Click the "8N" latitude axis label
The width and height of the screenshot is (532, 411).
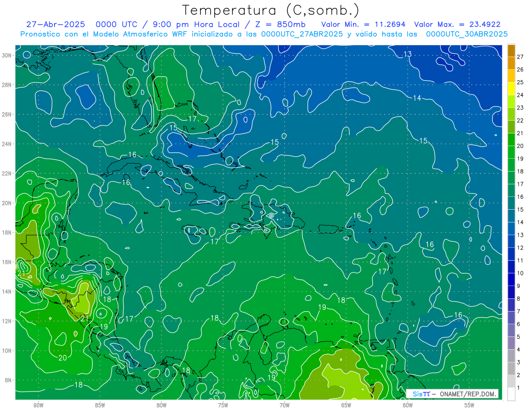(x=8, y=380)
